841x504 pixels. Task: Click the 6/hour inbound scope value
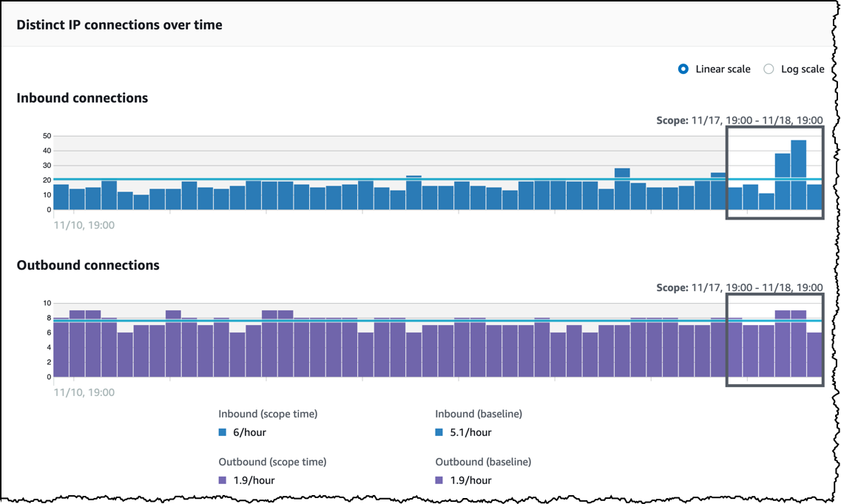tap(249, 432)
